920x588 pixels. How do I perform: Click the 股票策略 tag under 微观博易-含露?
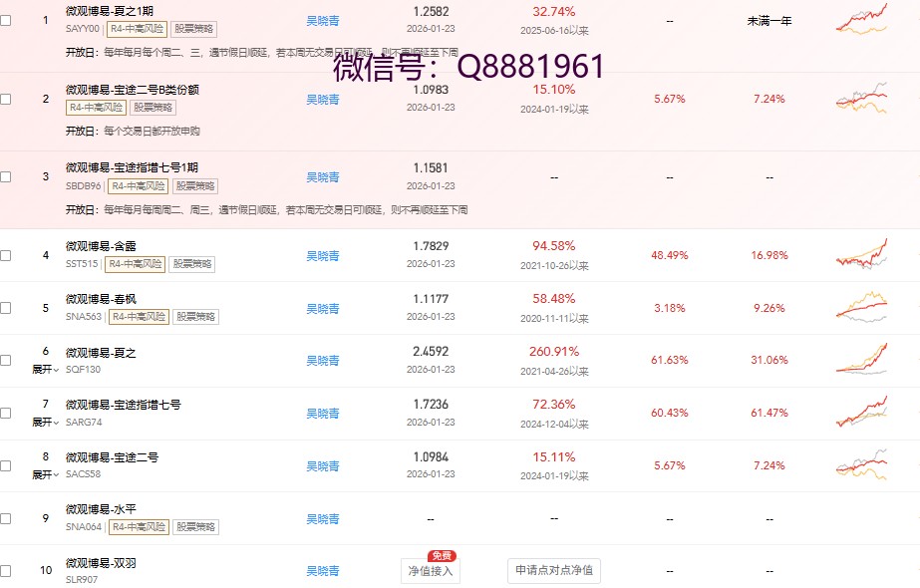click(195, 264)
